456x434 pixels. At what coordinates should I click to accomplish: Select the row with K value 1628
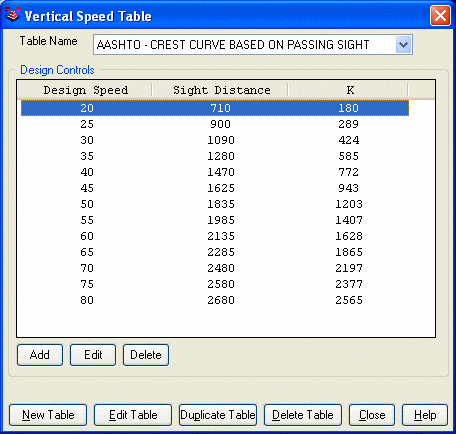(215, 236)
